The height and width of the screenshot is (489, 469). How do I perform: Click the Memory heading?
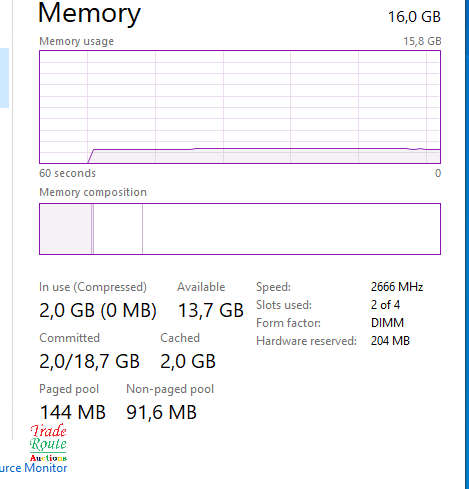tap(89, 13)
